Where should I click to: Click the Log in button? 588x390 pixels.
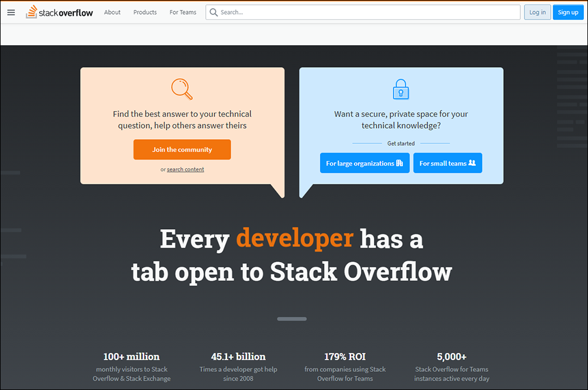click(x=537, y=12)
